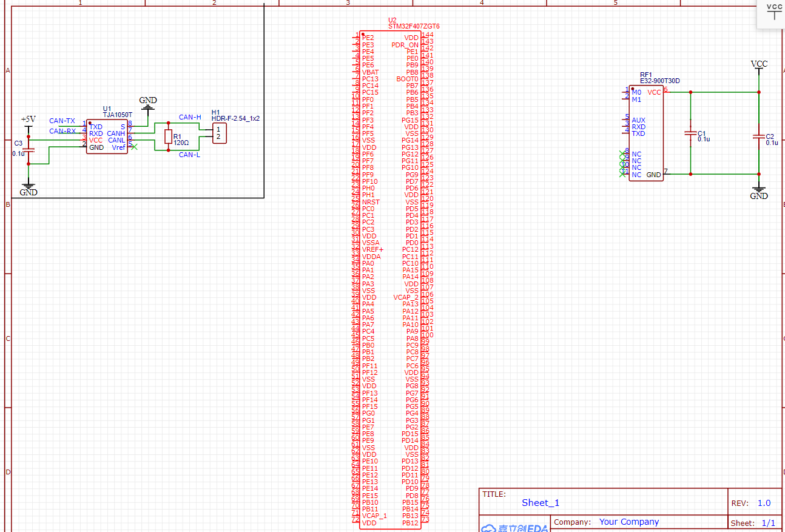Select the H1 header connector symbol
The image size is (785, 532).
click(x=219, y=133)
